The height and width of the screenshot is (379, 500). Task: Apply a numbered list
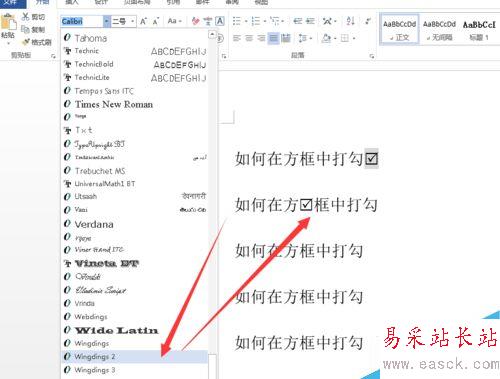(256, 21)
